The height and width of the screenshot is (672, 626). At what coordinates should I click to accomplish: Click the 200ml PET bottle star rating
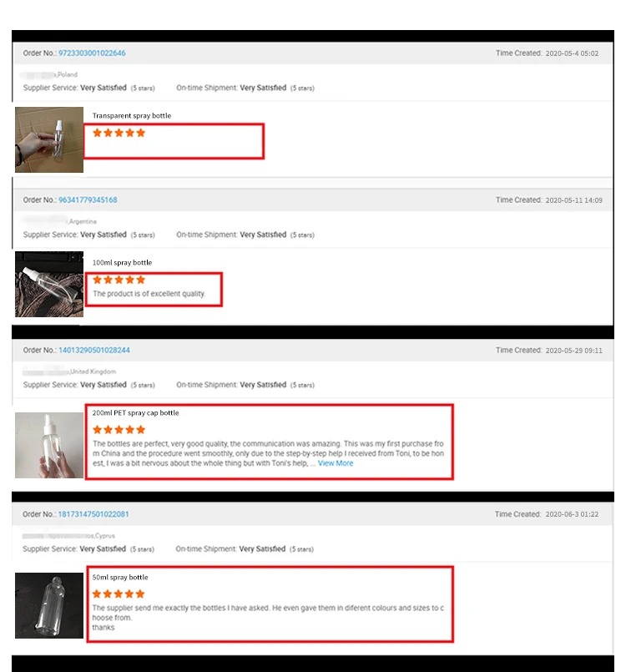coord(119,429)
